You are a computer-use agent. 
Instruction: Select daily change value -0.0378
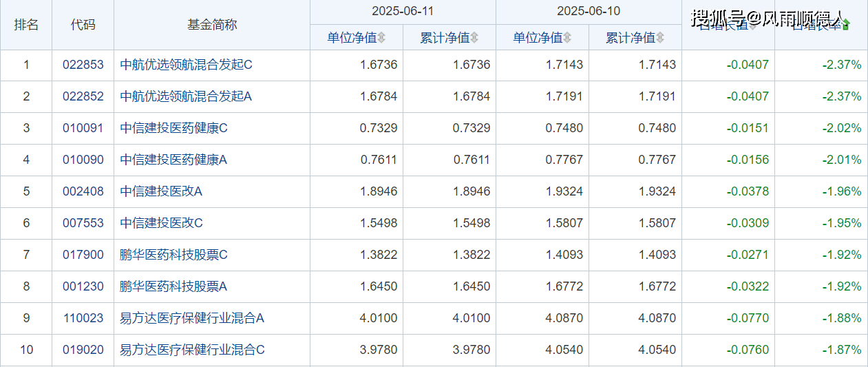coord(748,191)
